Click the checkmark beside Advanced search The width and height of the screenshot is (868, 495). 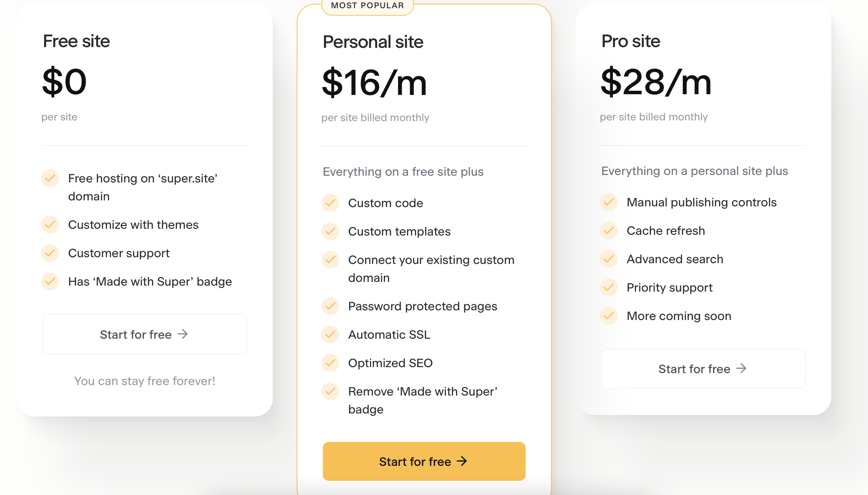coord(609,259)
